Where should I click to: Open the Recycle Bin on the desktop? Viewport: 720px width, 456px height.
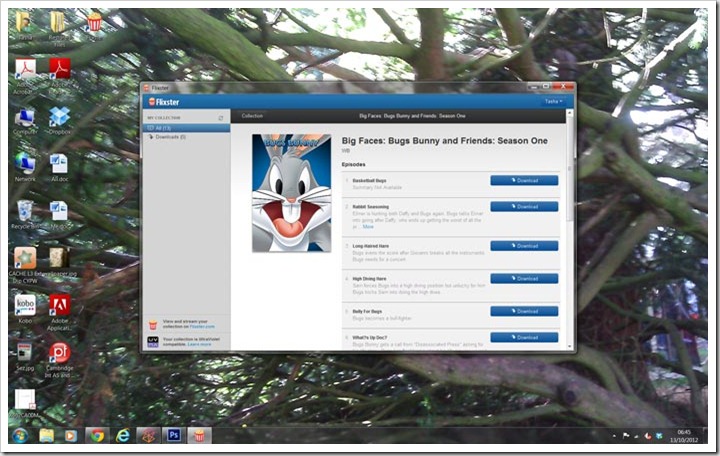click(25, 215)
